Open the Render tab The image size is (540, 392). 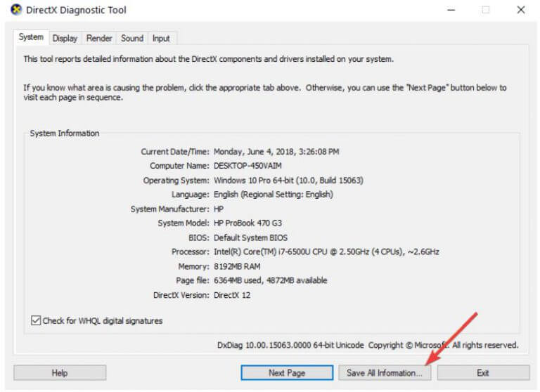(x=99, y=38)
